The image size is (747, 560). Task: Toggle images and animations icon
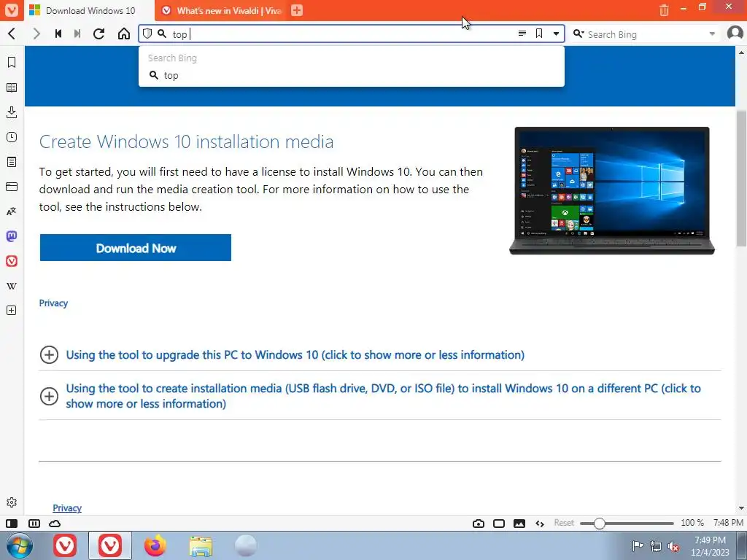tap(519, 524)
